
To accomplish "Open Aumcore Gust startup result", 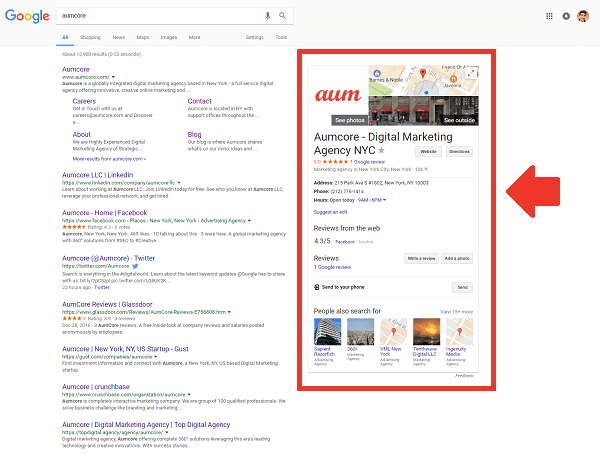I will tap(125, 349).
